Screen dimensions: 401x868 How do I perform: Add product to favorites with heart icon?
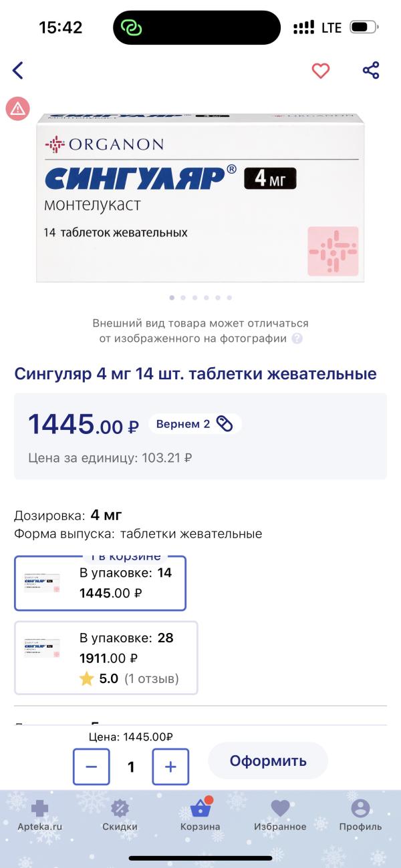[x=321, y=70]
